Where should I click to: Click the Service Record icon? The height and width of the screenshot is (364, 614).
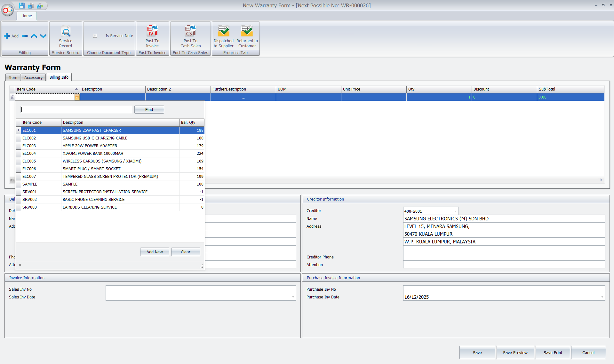click(x=66, y=32)
